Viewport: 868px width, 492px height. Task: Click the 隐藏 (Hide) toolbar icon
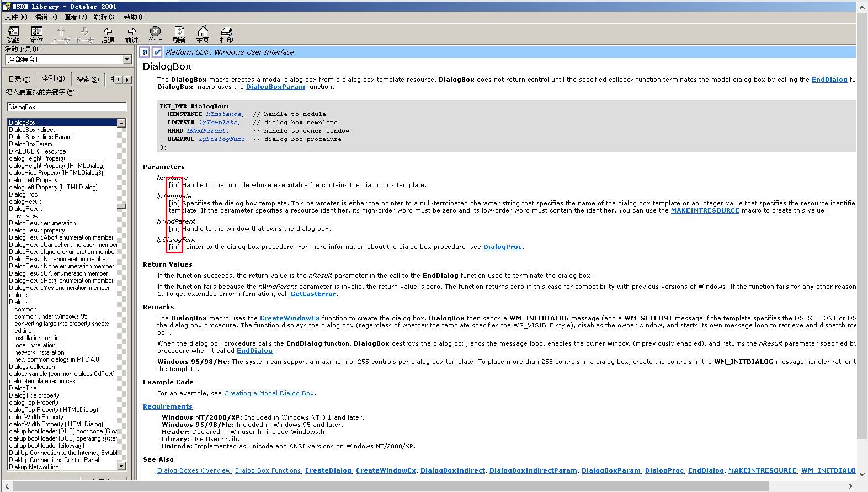pos(13,34)
